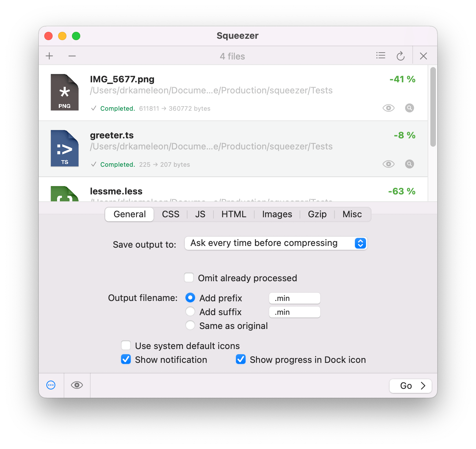Enable Omit already processed checkbox
Image resolution: width=476 pixels, height=449 pixels.
[189, 277]
